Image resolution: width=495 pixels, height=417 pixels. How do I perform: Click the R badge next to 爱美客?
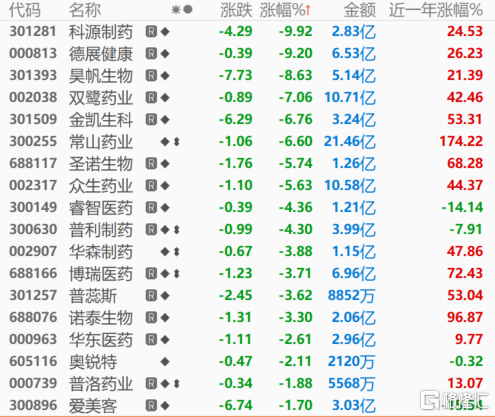point(151,406)
